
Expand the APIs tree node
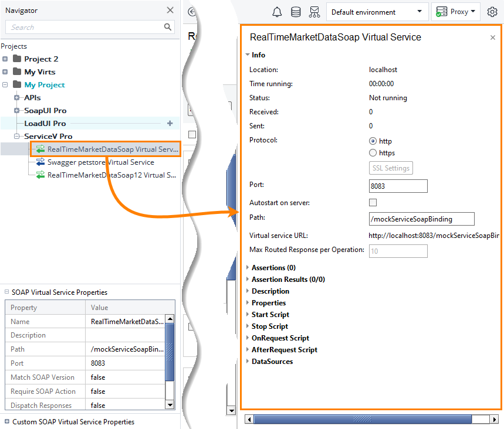tap(16, 97)
